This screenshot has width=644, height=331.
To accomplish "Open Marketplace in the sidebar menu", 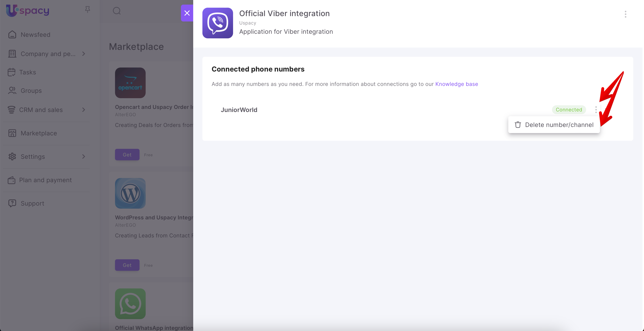I will [39, 133].
